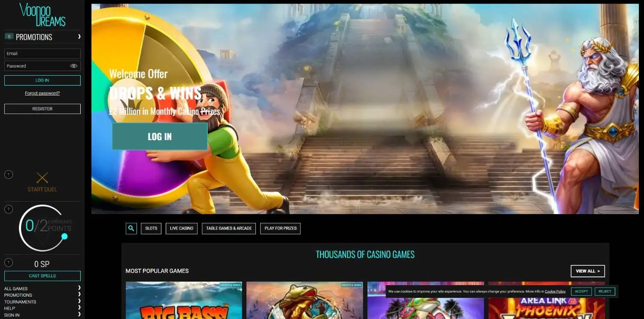Expand the Sign In chevron arrow

pos(79,315)
